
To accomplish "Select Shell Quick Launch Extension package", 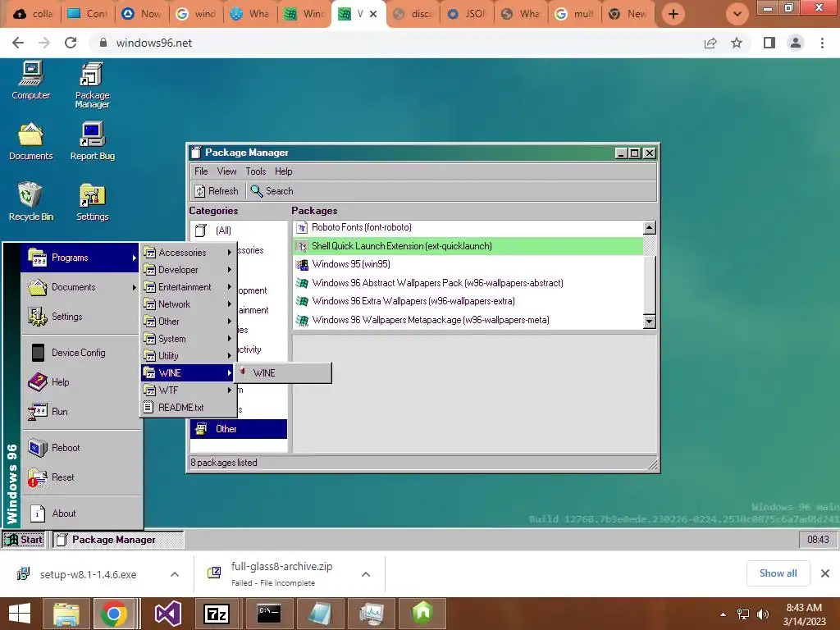I will (x=468, y=246).
